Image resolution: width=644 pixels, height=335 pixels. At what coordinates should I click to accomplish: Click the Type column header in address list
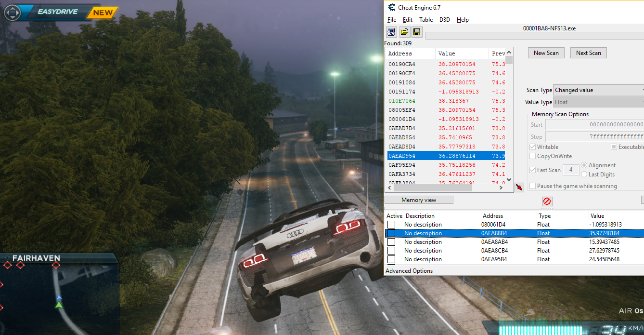[563, 216]
